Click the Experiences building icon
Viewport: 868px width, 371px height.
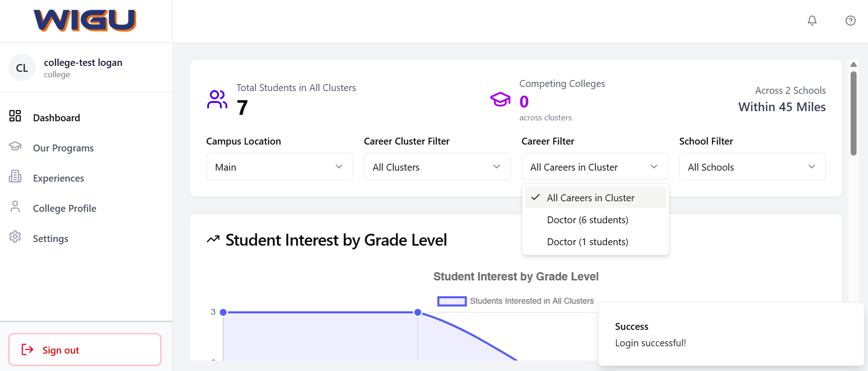[x=15, y=177]
